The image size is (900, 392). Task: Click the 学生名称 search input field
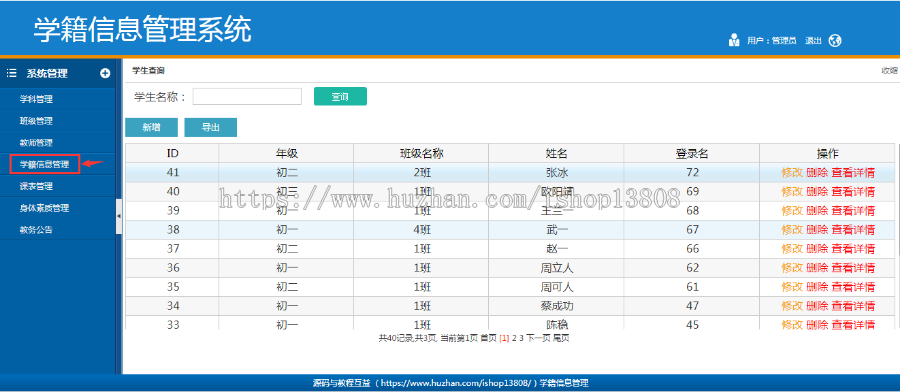pyautogui.click(x=247, y=96)
